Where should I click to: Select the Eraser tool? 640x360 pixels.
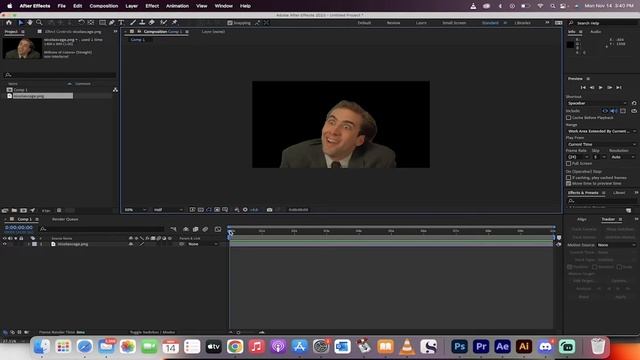tap(152, 23)
